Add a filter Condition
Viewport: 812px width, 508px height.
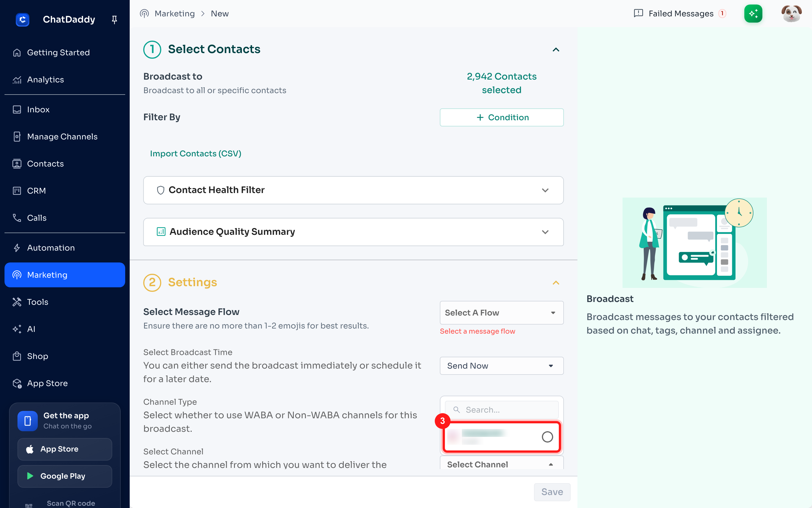pyautogui.click(x=502, y=117)
